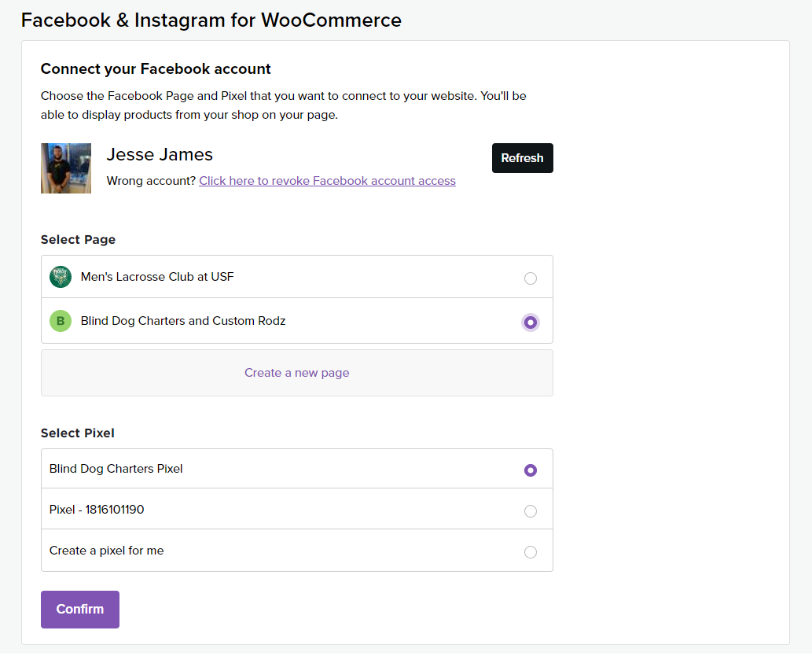Choose Pixel - 1816101190 radio button
812x656 pixels.
[x=531, y=511]
